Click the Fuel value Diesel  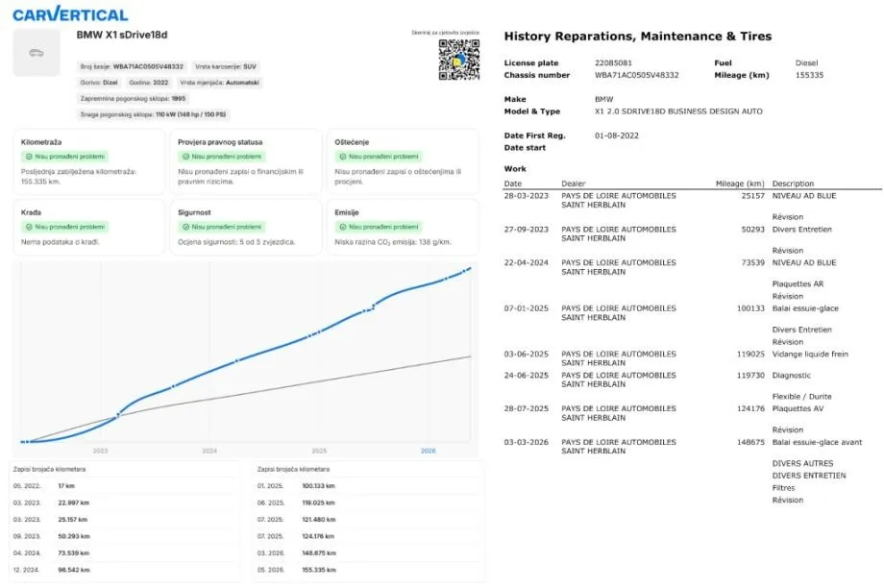click(807, 63)
